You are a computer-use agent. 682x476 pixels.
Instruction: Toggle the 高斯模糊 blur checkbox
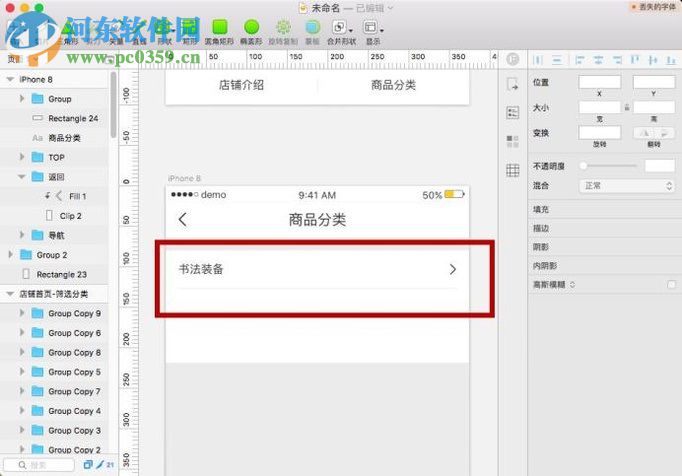(672, 285)
